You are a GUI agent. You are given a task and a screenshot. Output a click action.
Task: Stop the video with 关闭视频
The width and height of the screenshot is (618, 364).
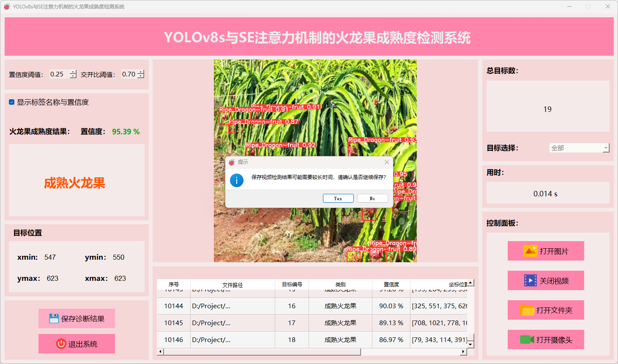click(546, 280)
